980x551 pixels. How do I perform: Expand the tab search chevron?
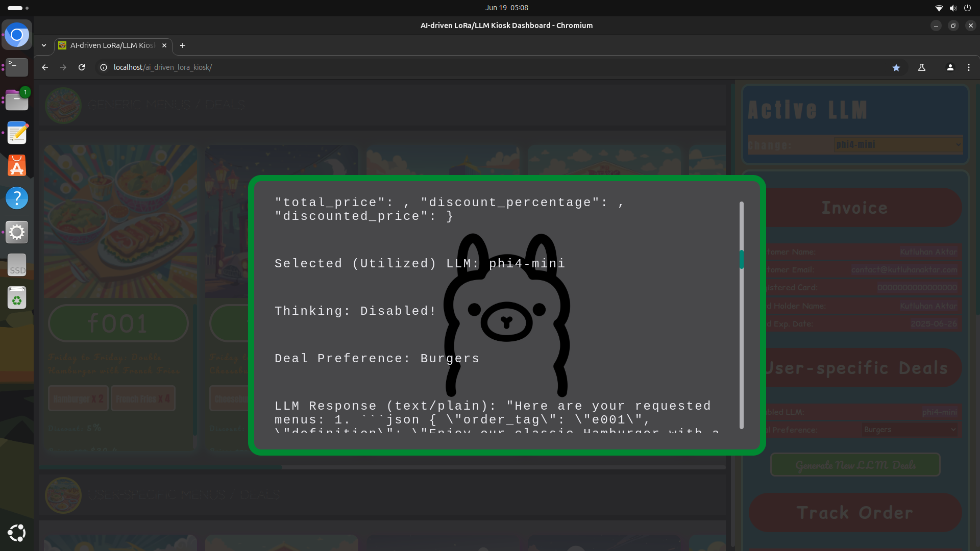click(44, 45)
